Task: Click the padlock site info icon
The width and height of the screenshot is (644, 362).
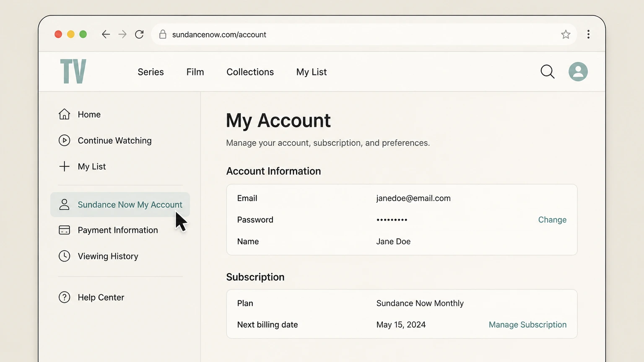Action: tap(163, 34)
